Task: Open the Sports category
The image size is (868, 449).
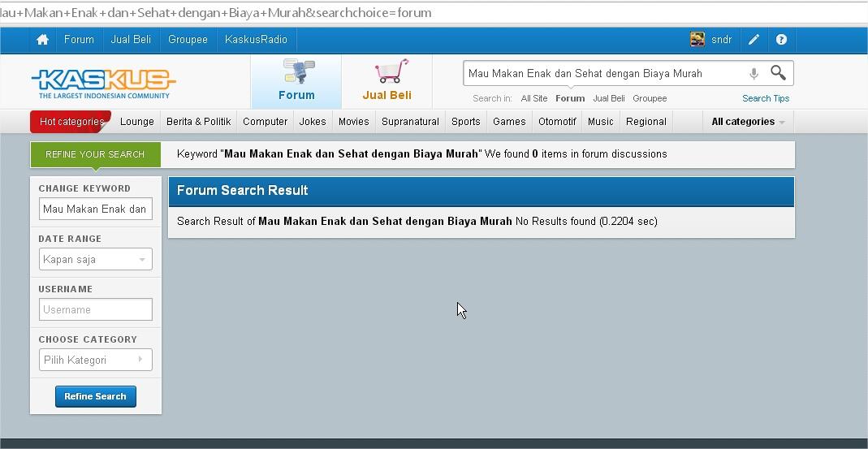Action: (x=465, y=122)
